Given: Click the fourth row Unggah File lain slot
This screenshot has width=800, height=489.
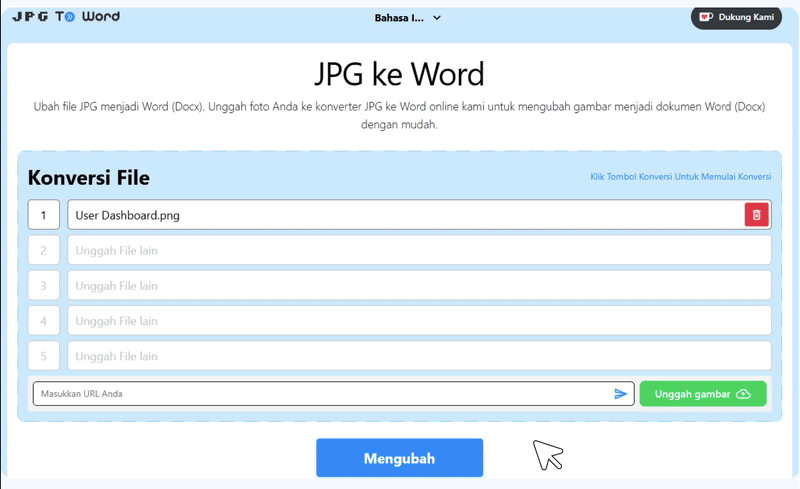Looking at the screenshot, I should [419, 321].
